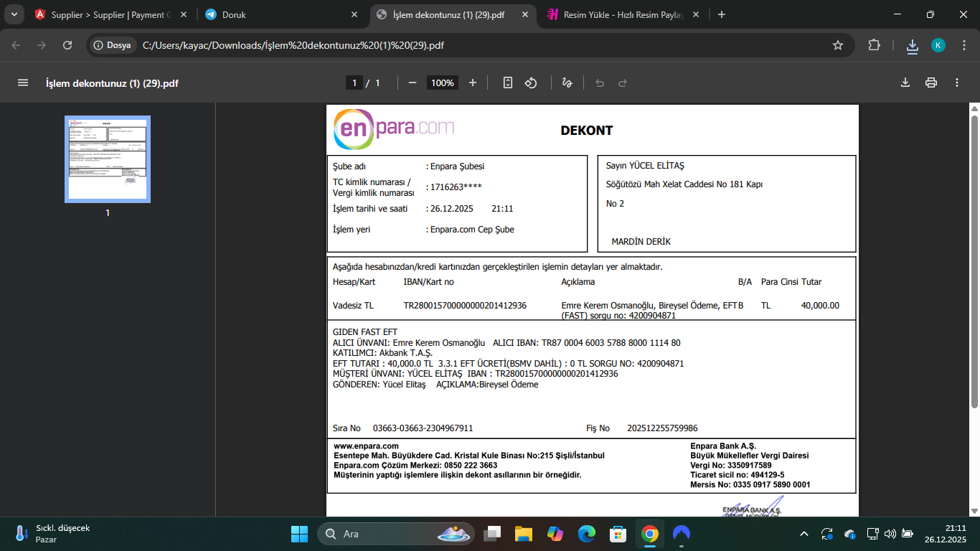Select page 1 thumbnail in sidebar
Viewport: 980px width, 551px height.
coord(108,159)
